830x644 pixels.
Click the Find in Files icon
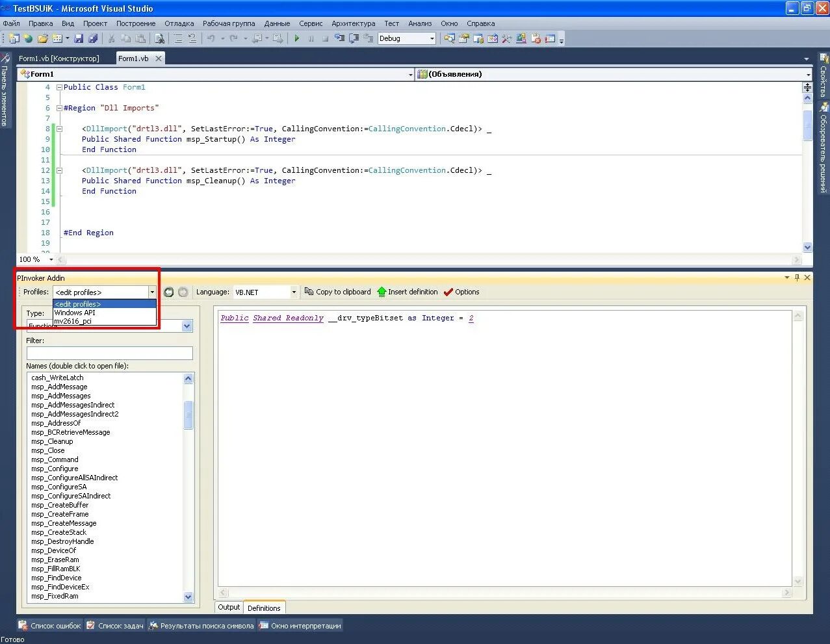(159, 38)
